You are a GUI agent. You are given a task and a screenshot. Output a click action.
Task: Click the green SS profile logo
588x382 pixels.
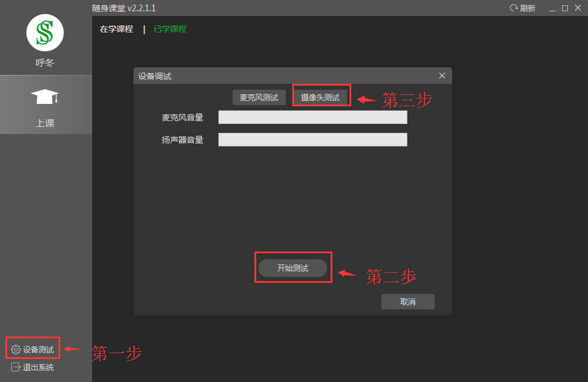click(45, 33)
